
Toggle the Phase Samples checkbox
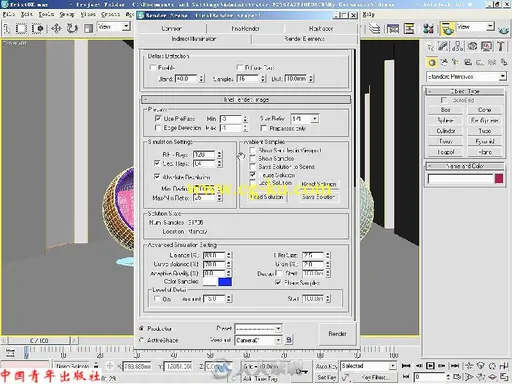pos(278,283)
